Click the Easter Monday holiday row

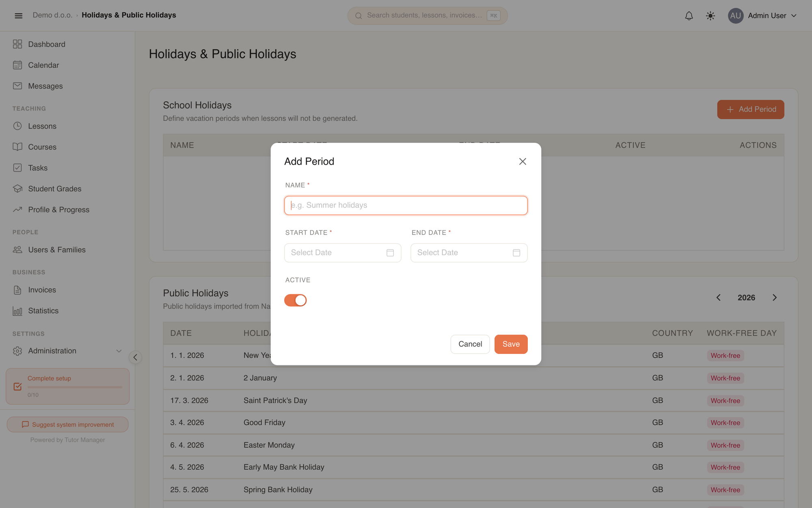(473, 445)
